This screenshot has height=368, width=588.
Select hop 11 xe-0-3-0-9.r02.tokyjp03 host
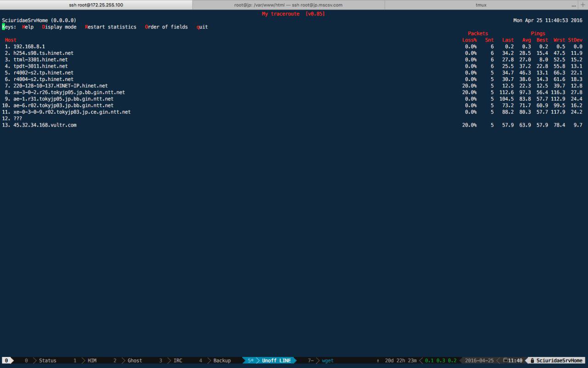72,112
